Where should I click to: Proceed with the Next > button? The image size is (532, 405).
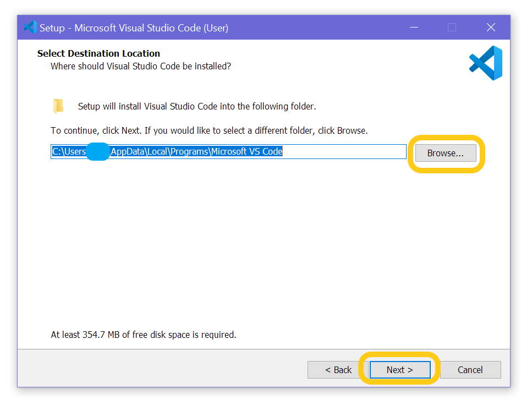click(x=400, y=370)
